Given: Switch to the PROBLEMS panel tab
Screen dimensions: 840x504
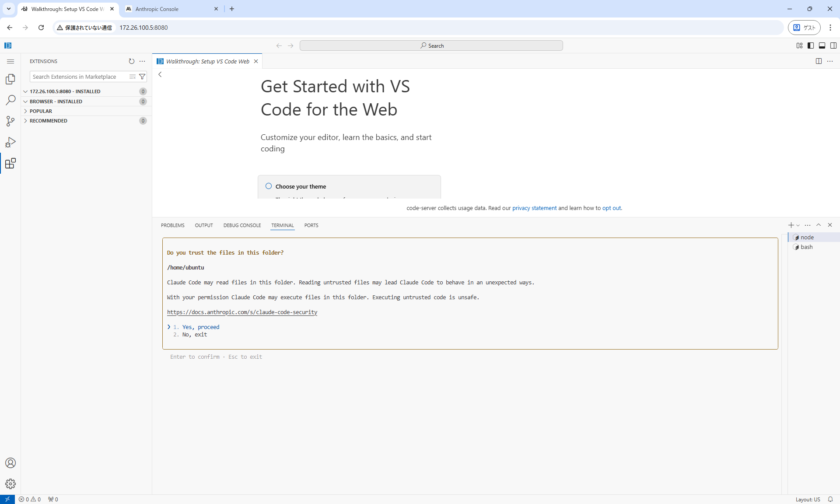Looking at the screenshot, I should click(173, 225).
